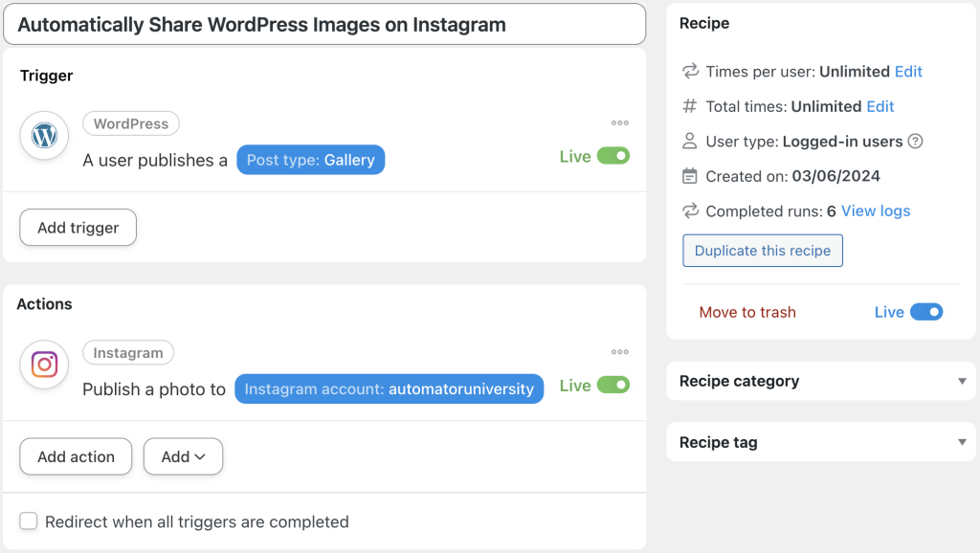
Task: Open the WordPress trigger options menu
Action: point(619,122)
